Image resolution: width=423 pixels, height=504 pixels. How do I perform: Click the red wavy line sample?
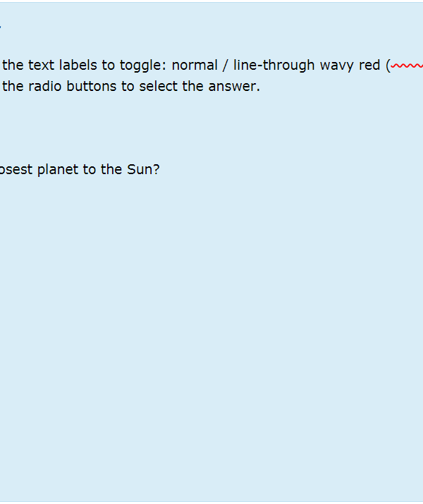pos(407,66)
